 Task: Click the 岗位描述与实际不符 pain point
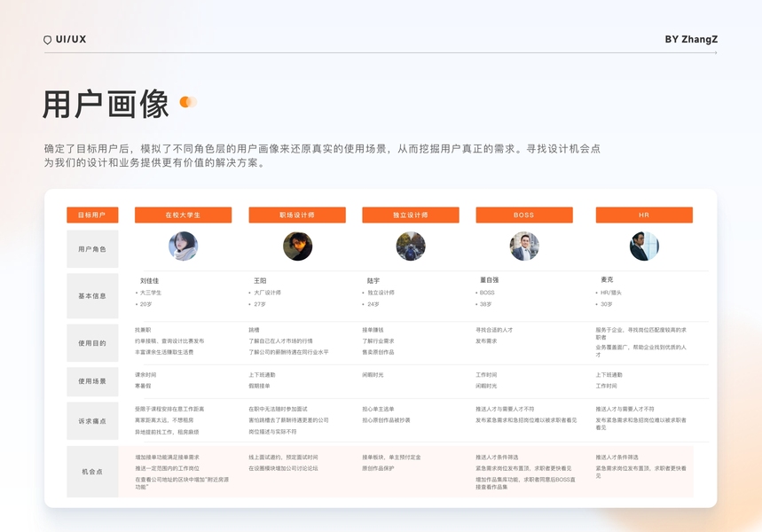pos(272,432)
